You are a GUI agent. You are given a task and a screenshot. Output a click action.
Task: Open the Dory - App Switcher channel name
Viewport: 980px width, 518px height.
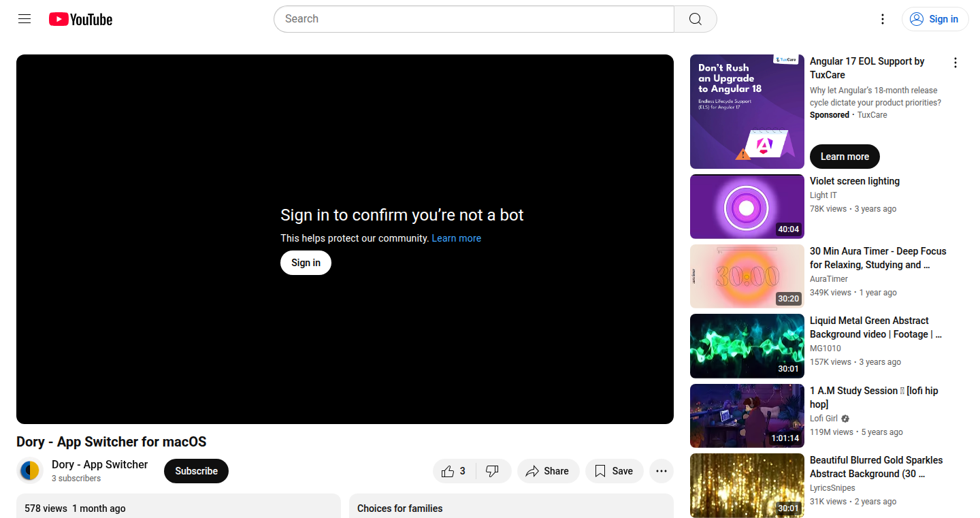99,464
